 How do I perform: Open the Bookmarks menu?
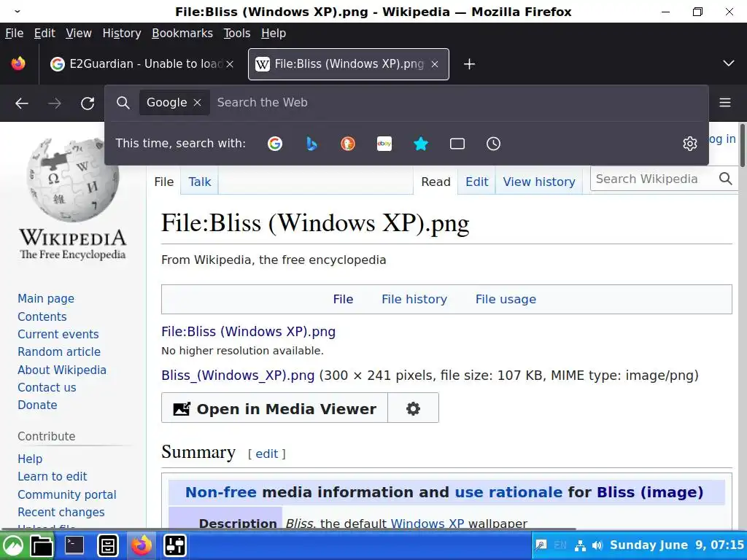[182, 34]
